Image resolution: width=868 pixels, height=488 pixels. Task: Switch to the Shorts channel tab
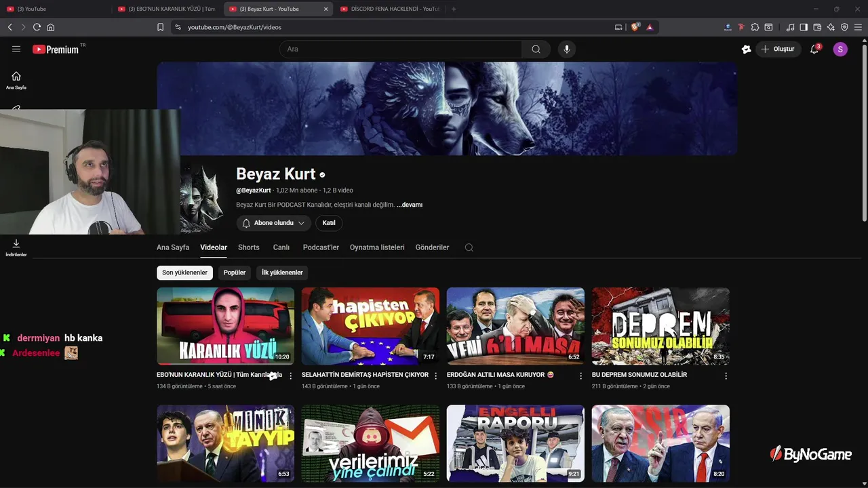249,247
